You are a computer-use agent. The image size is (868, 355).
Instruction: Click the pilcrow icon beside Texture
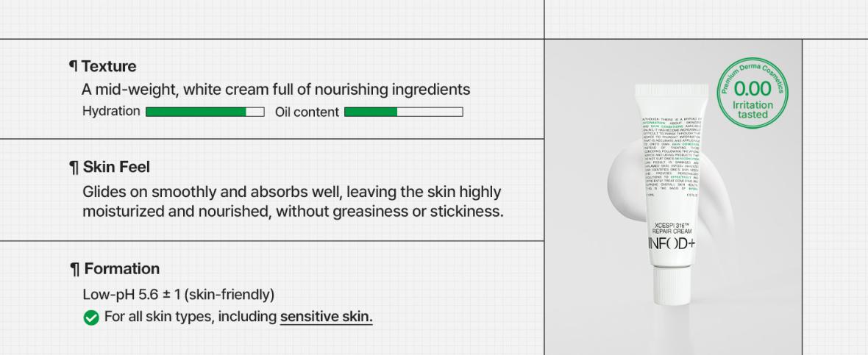pos(73,66)
